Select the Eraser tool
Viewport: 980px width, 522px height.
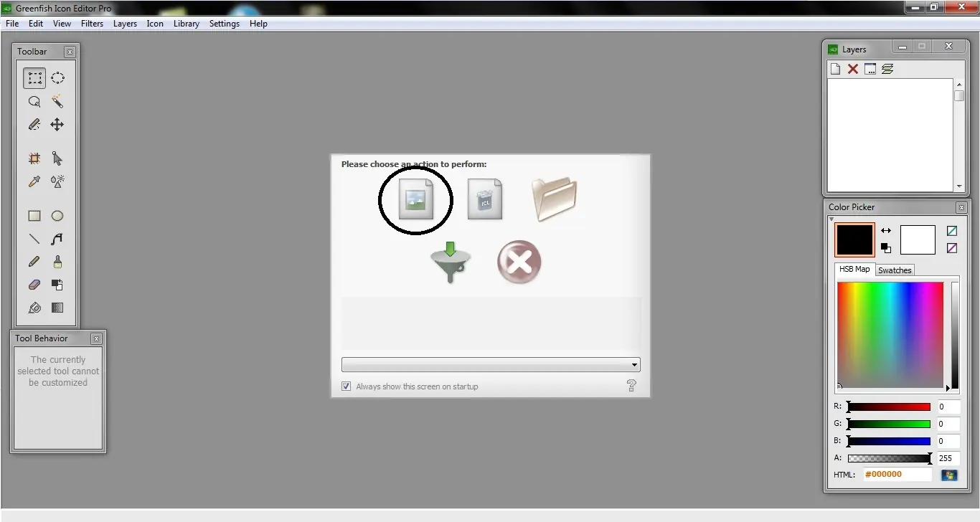pos(34,285)
